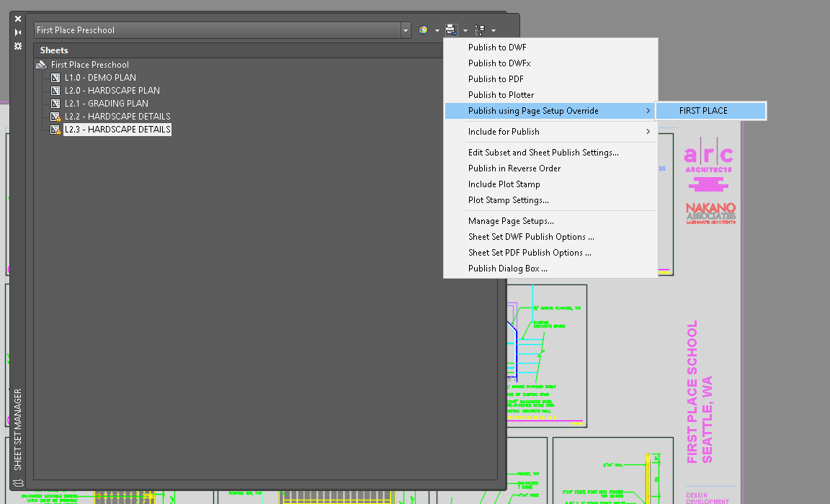
Task: Select the L2.1 GRADING PLAN sheet
Action: tap(107, 103)
